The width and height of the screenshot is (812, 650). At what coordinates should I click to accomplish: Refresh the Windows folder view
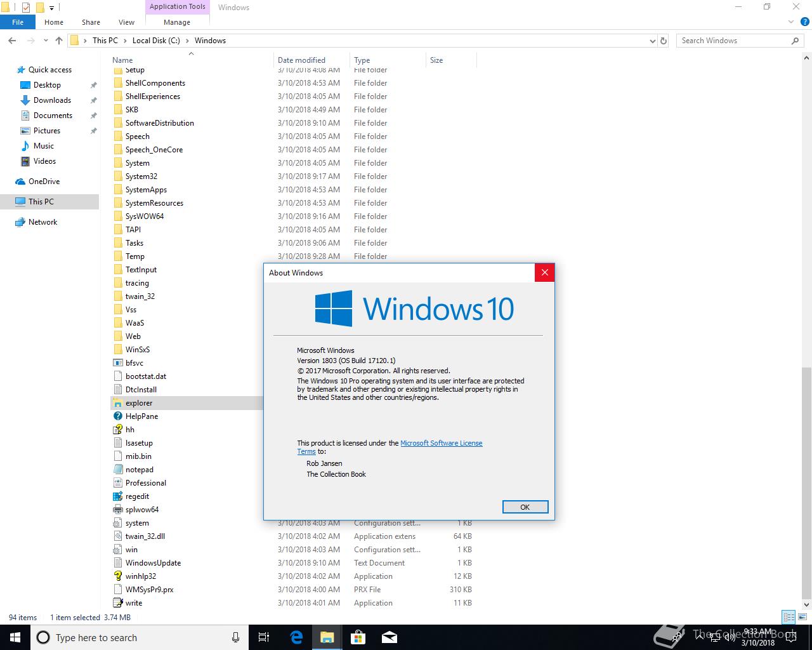(664, 41)
